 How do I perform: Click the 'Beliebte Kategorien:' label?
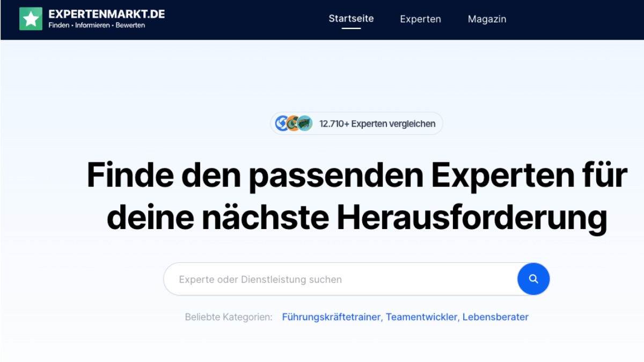[x=229, y=317]
